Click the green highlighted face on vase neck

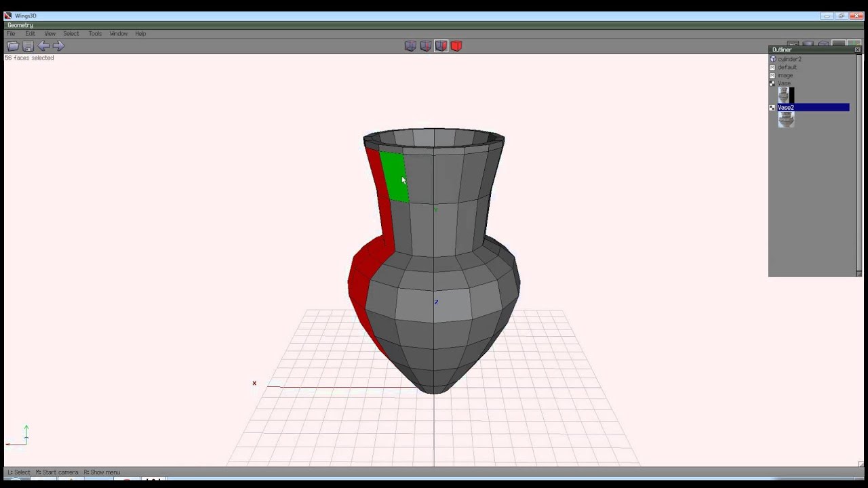[x=394, y=176]
